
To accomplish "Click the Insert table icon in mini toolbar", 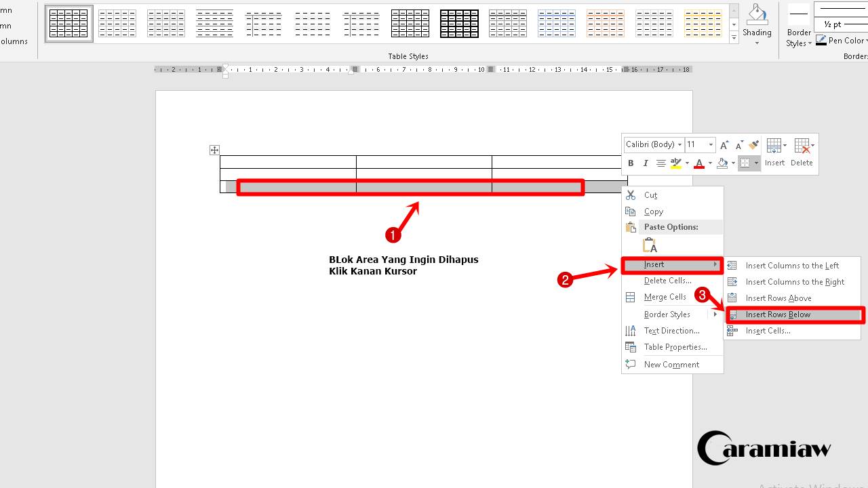I will (x=774, y=146).
